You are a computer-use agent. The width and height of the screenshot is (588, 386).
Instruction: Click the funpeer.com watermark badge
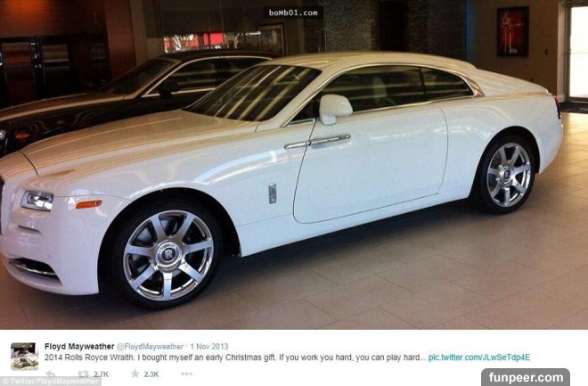[526, 377]
